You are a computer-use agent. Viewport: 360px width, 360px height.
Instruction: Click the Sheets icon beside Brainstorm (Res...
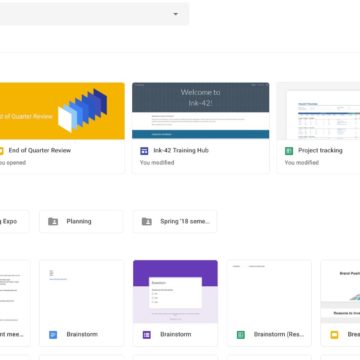tap(241, 335)
